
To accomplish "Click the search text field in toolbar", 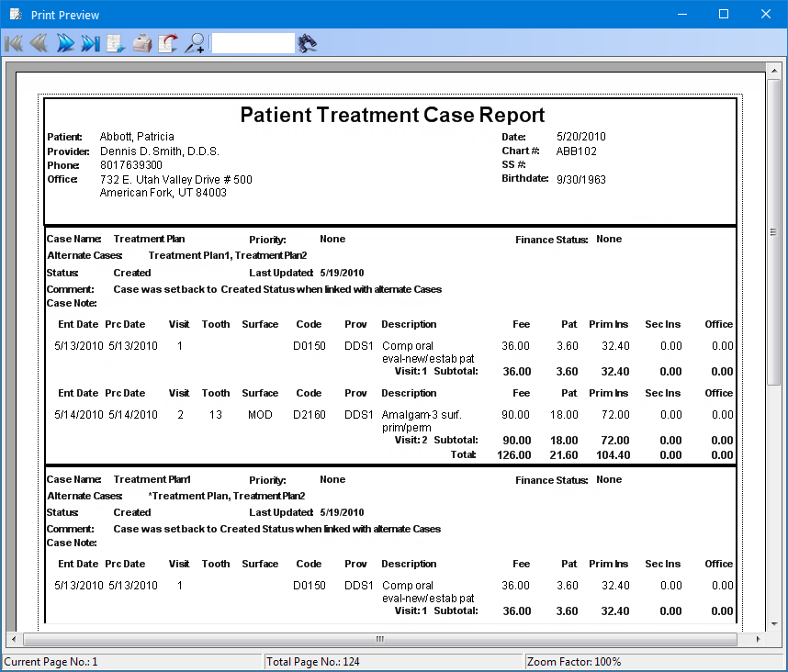I will click(x=253, y=43).
